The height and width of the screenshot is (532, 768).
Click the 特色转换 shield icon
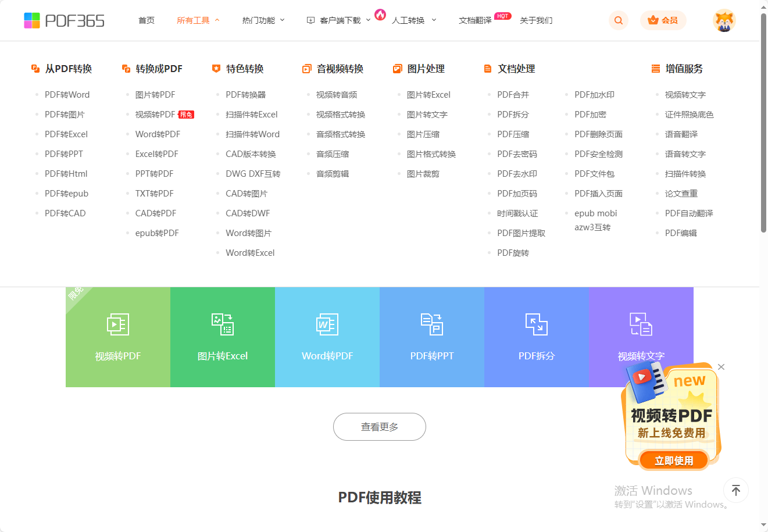pyautogui.click(x=216, y=69)
